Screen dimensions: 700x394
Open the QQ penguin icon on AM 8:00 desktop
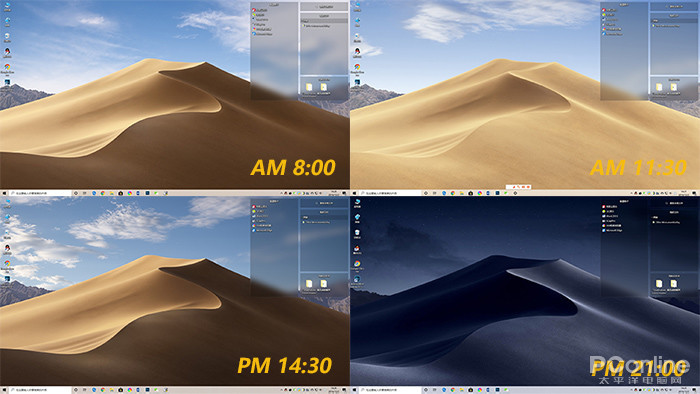[x=7, y=51]
